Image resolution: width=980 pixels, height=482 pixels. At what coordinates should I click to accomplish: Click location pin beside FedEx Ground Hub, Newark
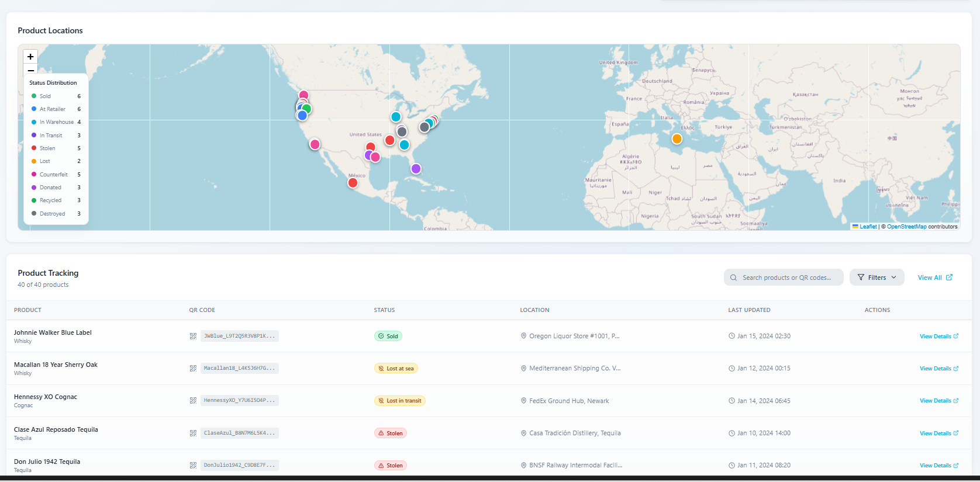coord(523,400)
